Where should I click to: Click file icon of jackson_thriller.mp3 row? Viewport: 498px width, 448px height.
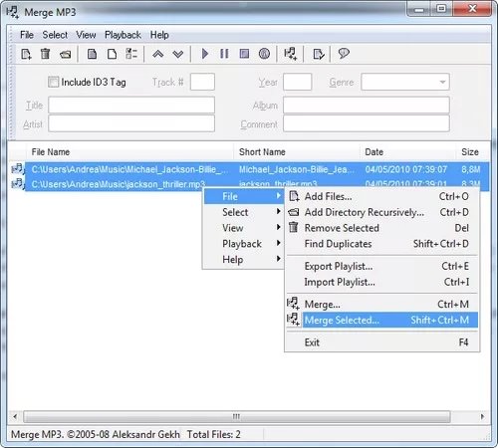(x=17, y=183)
